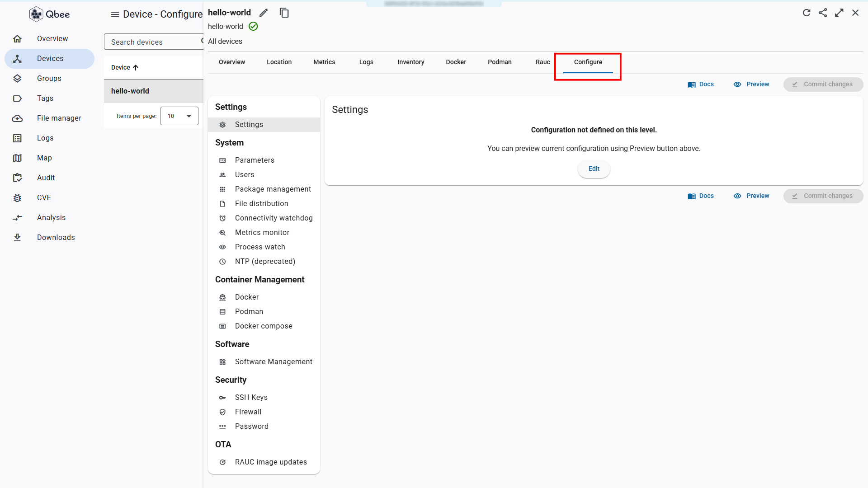Open RAUC image updates configuration

[x=264, y=462]
